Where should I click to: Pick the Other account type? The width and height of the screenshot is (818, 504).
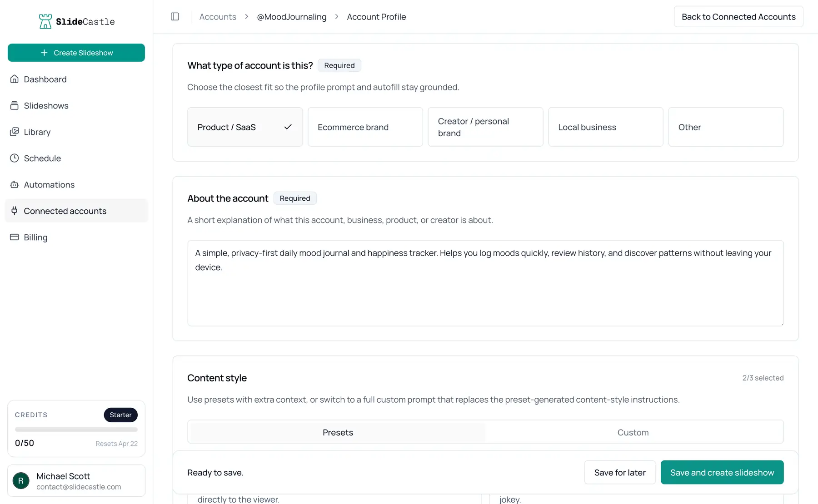coord(725,127)
